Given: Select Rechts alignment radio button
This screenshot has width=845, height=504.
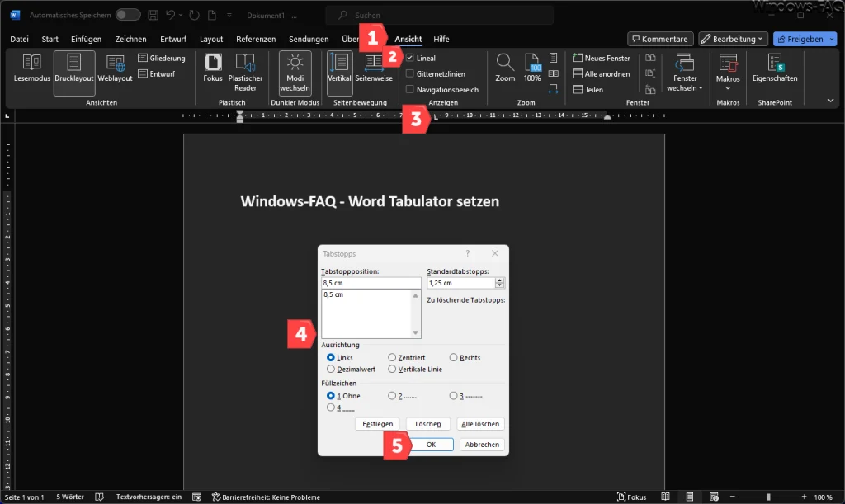Looking at the screenshot, I should click(453, 357).
